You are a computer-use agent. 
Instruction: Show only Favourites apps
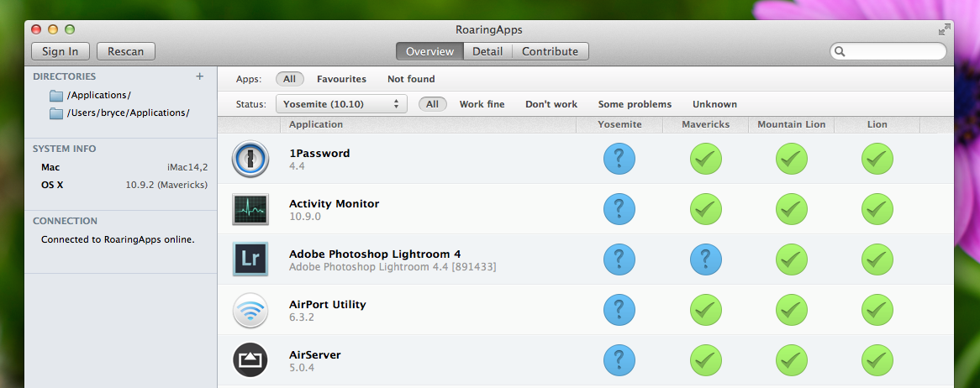click(341, 79)
